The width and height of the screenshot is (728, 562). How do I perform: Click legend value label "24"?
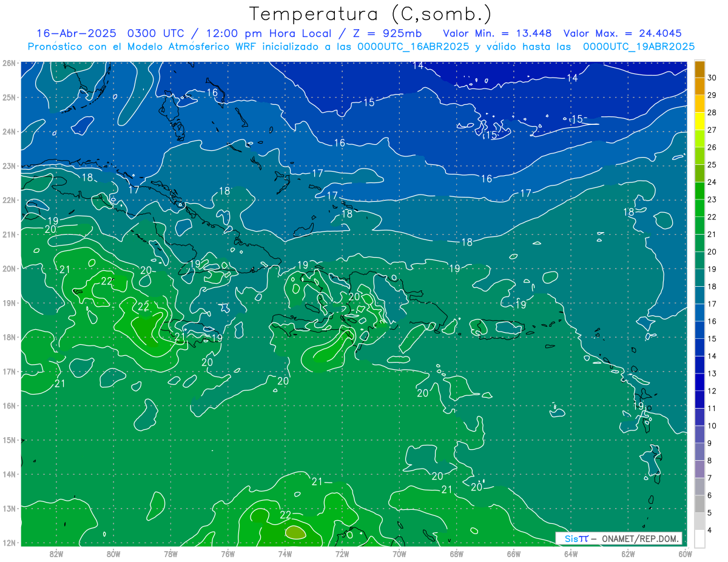click(x=712, y=182)
